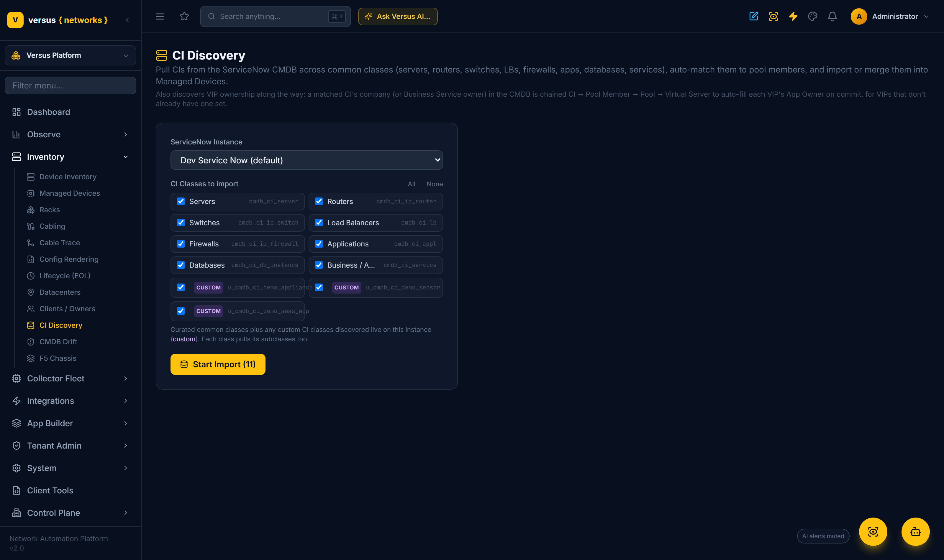The width and height of the screenshot is (944, 560).
Task: Uncheck the Business / A... services checkbox
Action: pyautogui.click(x=319, y=265)
